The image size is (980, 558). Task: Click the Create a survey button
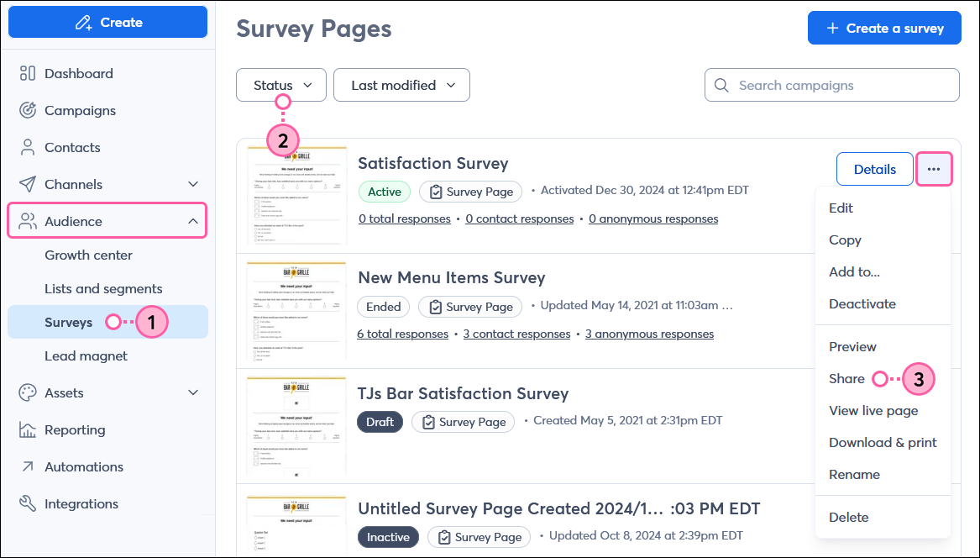[x=884, y=28]
